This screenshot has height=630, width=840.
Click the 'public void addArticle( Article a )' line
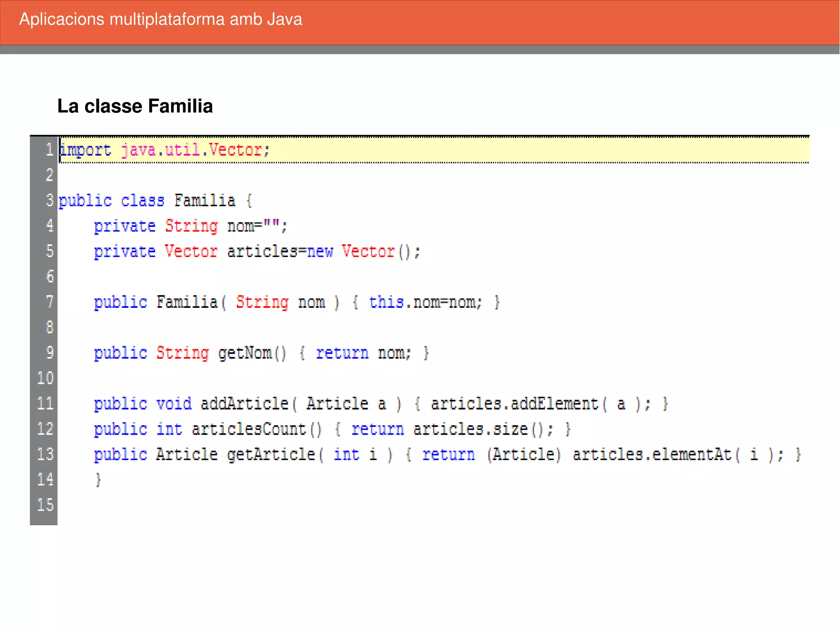pos(381,404)
